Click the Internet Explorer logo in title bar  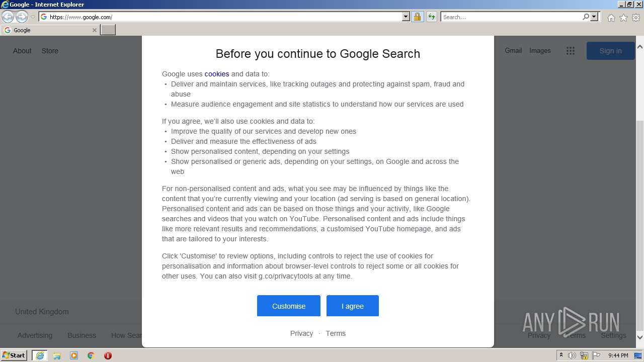[x=5, y=5]
